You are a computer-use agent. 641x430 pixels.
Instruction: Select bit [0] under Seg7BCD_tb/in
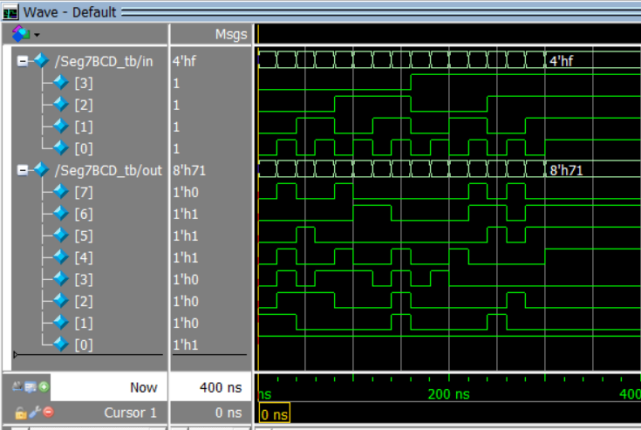point(84,148)
